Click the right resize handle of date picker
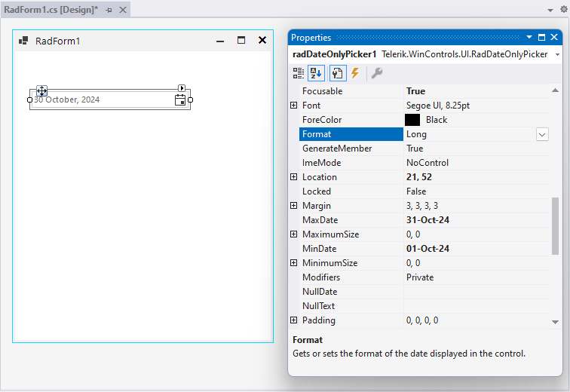 (x=190, y=100)
